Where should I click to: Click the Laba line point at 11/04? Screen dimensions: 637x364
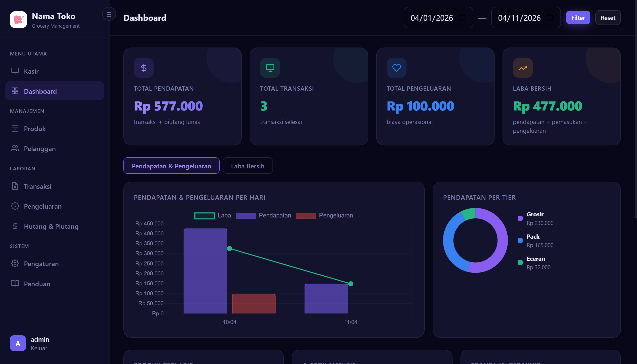(351, 284)
